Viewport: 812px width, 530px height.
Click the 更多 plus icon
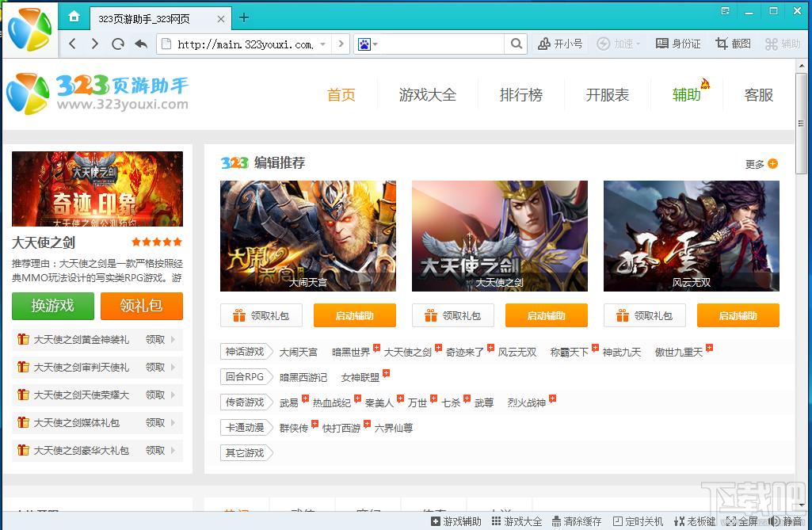772,164
